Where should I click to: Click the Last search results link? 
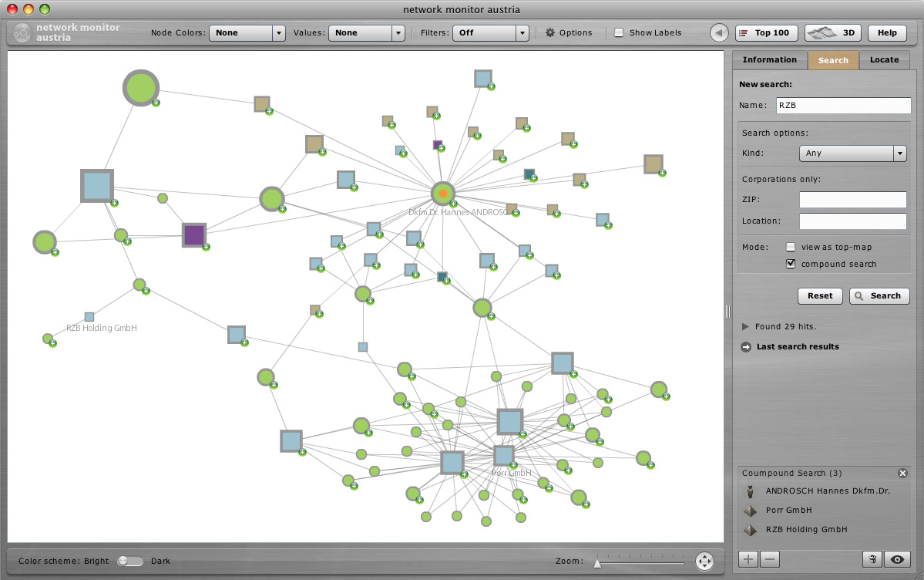click(798, 347)
